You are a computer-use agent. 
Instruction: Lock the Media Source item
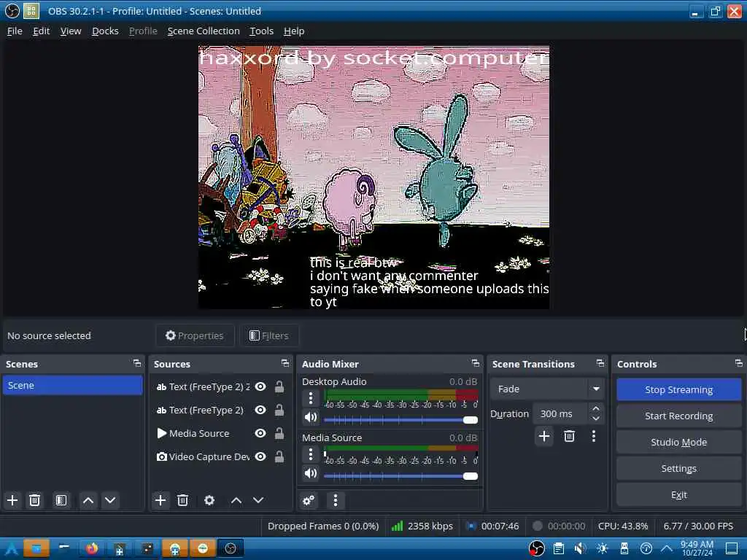pos(279,433)
